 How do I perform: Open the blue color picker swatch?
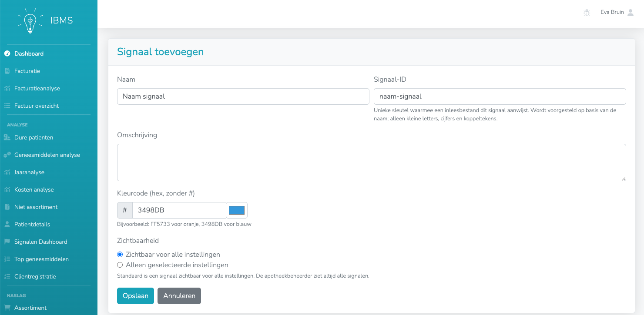pyautogui.click(x=237, y=210)
